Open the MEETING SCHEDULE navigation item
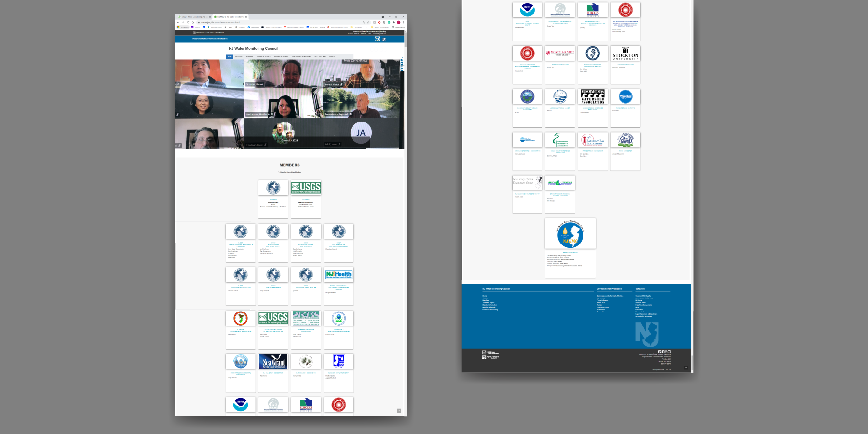This screenshot has height=434, width=868. [281, 57]
